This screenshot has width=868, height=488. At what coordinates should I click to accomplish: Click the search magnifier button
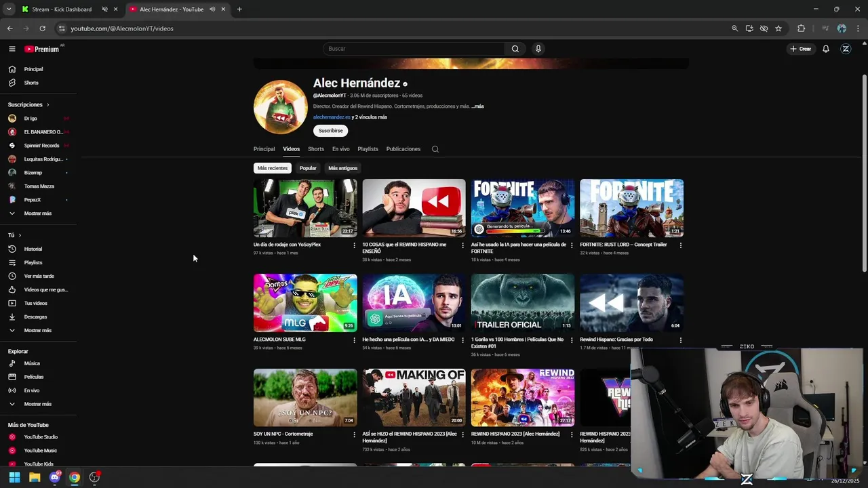(515, 49)
